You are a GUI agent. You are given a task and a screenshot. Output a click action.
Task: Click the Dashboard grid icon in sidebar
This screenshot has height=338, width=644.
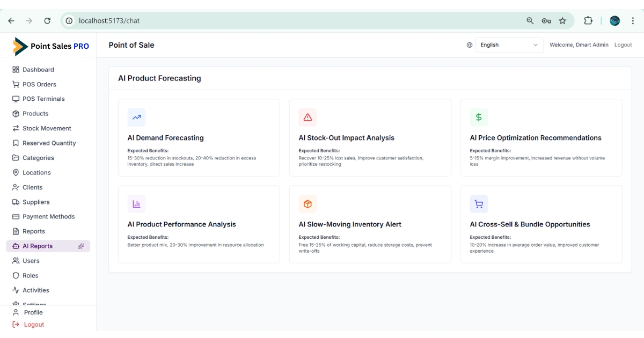pyautogui.click(x=16, y=70)
